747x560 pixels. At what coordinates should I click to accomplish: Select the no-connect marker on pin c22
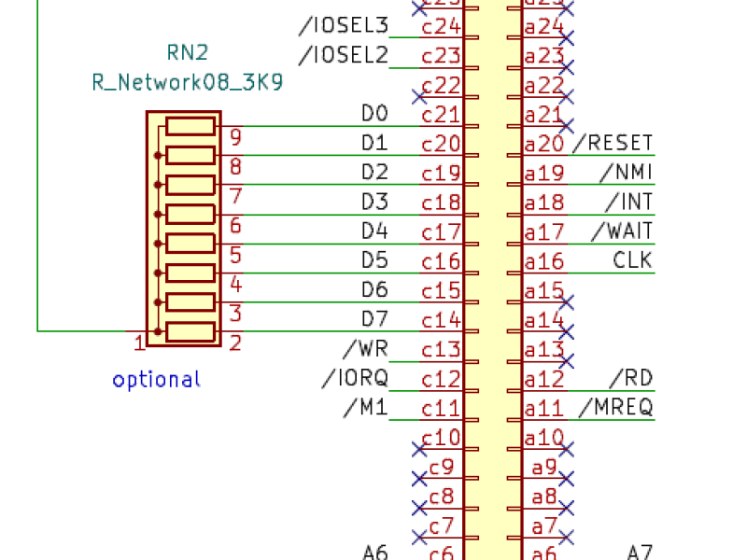point(419,97)
